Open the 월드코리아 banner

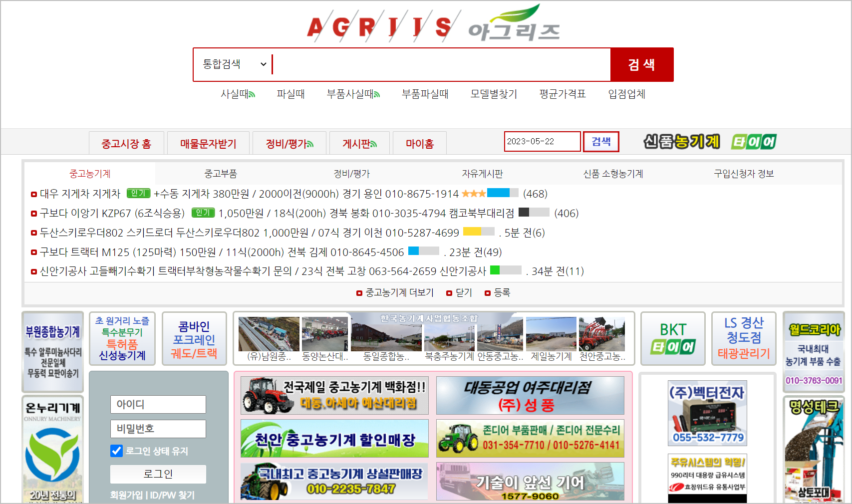point(814,352)
